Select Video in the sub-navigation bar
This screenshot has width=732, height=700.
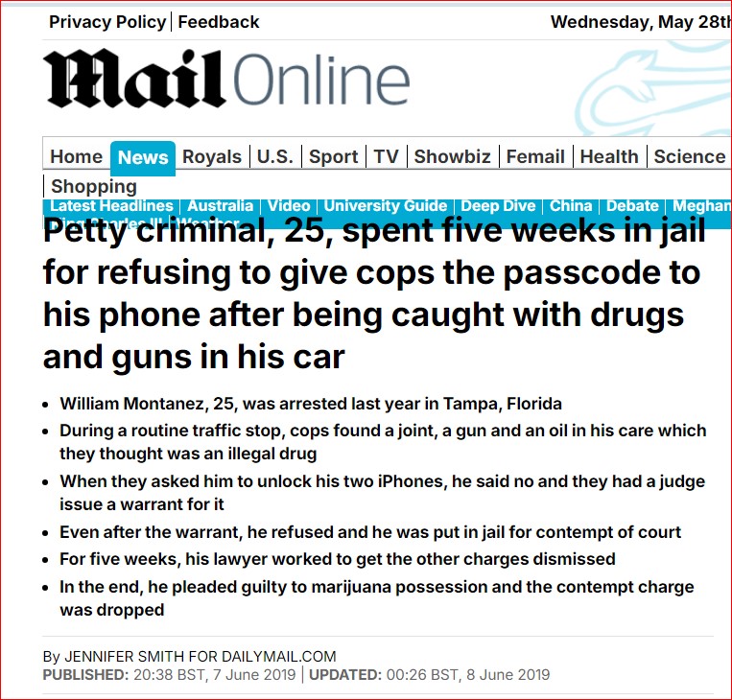click(x=289, y=206)
